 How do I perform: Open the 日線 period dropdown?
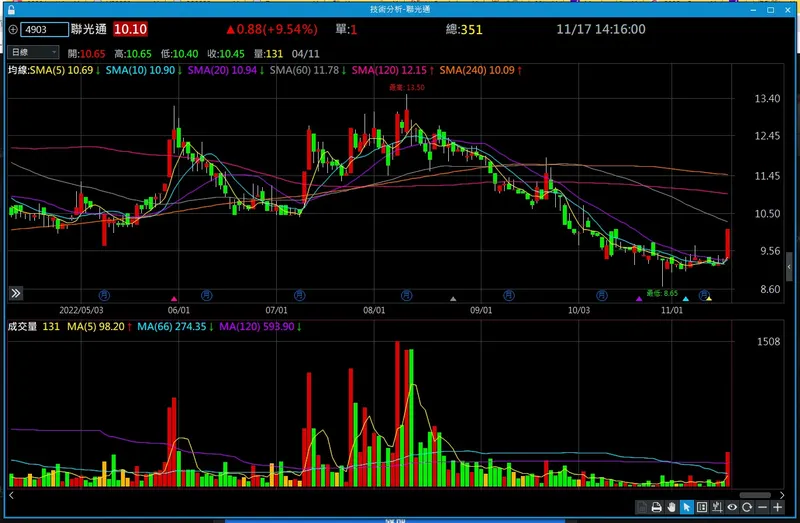[33, 52]
